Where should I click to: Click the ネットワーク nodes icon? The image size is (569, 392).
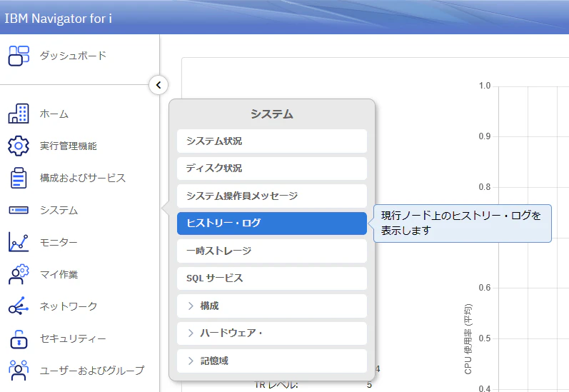[x=19, y=306]
